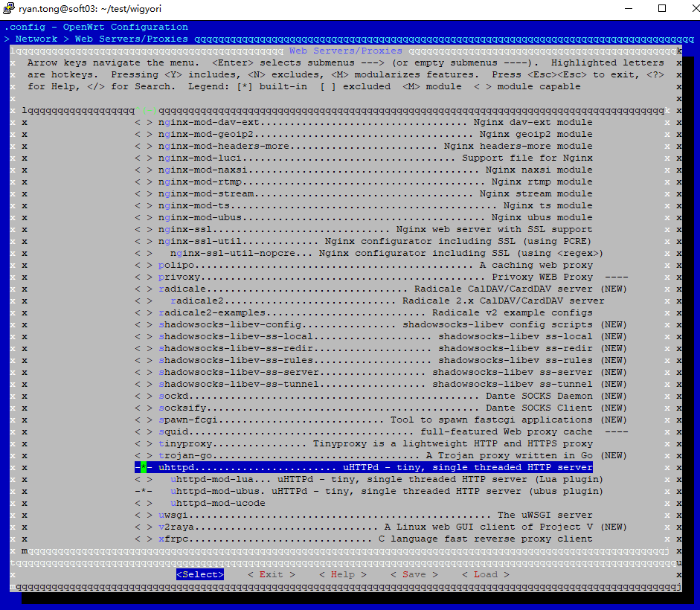700x610 pixels.
Task: Open the Help button in the bottom bar
Action: click(x=342, y=574)
